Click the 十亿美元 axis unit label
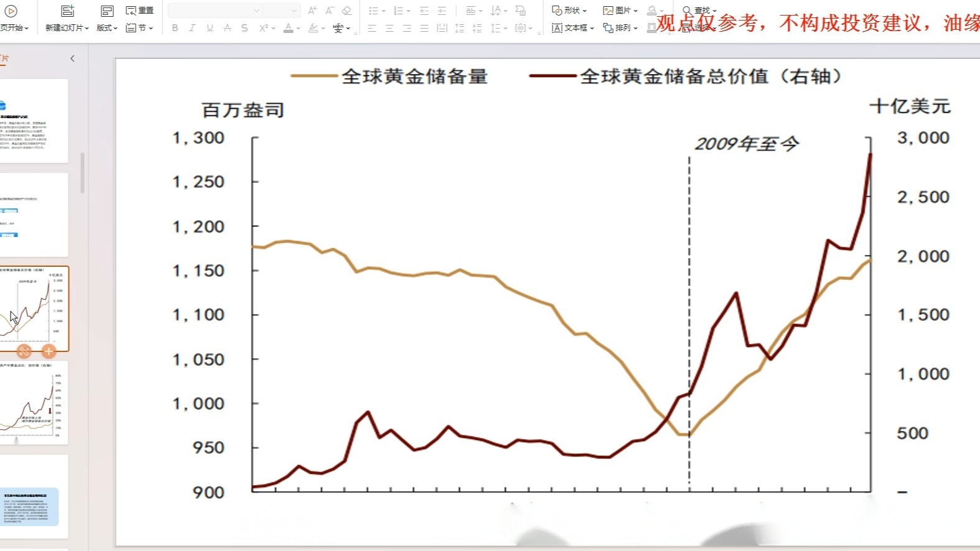 click(x=910, y=106)
